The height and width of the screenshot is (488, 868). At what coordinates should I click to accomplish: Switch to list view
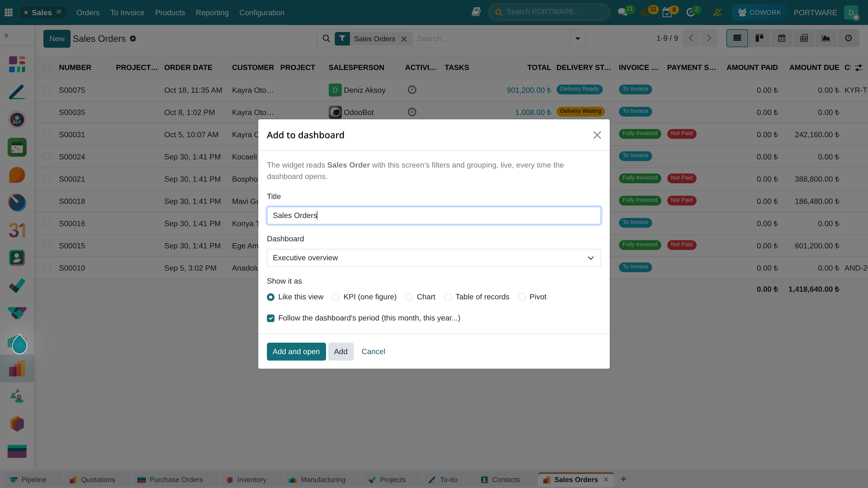(737, 38)
